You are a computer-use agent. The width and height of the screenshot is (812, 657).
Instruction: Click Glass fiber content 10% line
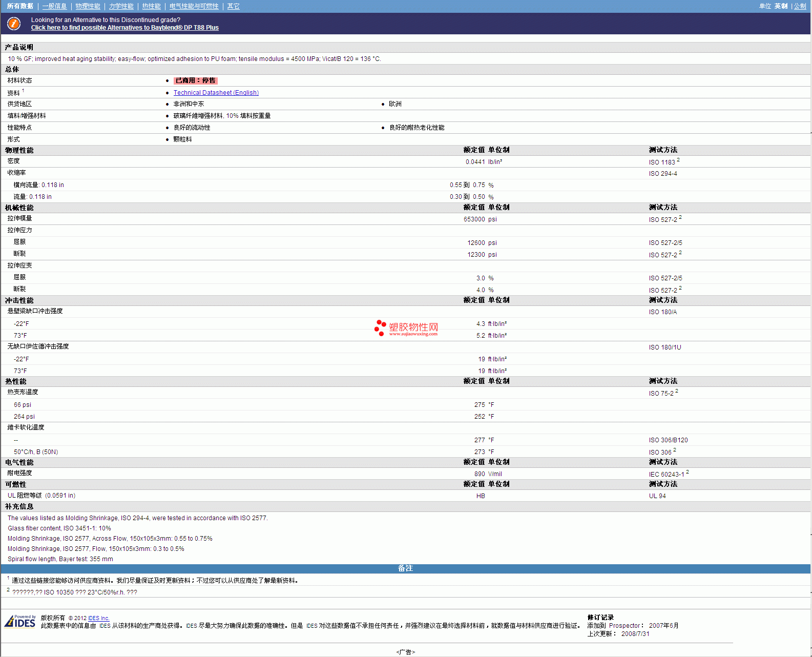pos(59,528)
